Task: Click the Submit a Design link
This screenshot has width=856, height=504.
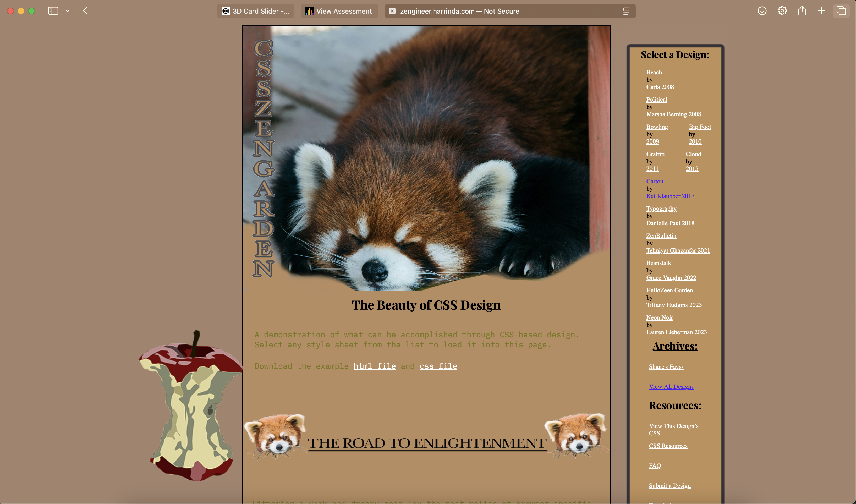Action: click(670, 486)
